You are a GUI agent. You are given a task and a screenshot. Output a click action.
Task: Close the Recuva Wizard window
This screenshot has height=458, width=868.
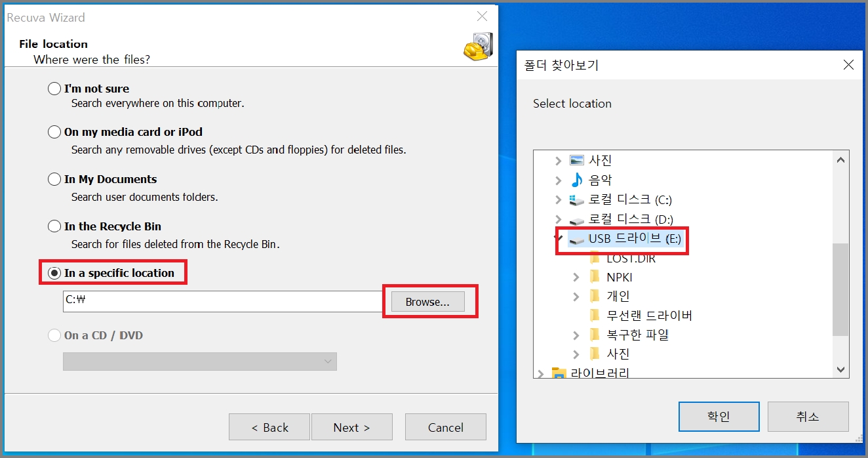[x=482, y=16]
